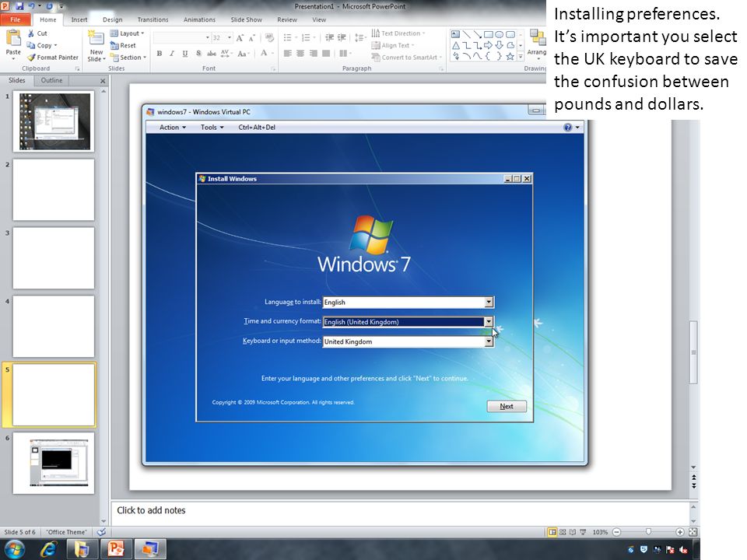The width and height of the screenshot is (747, 560).
Task: Toggle Strikethrough formatting
Action: tap(212, 54)
